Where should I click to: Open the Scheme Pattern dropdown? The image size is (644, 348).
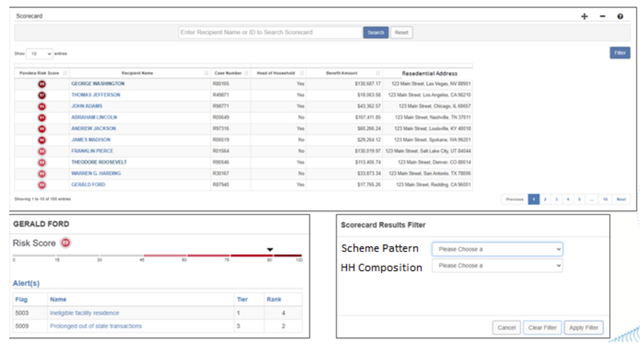click(497, 249)
